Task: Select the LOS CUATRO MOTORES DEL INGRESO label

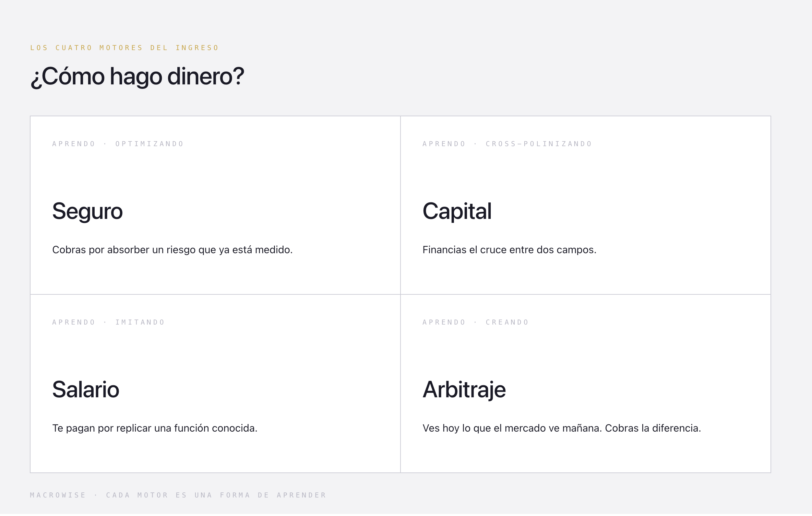Action: point(124,48)
